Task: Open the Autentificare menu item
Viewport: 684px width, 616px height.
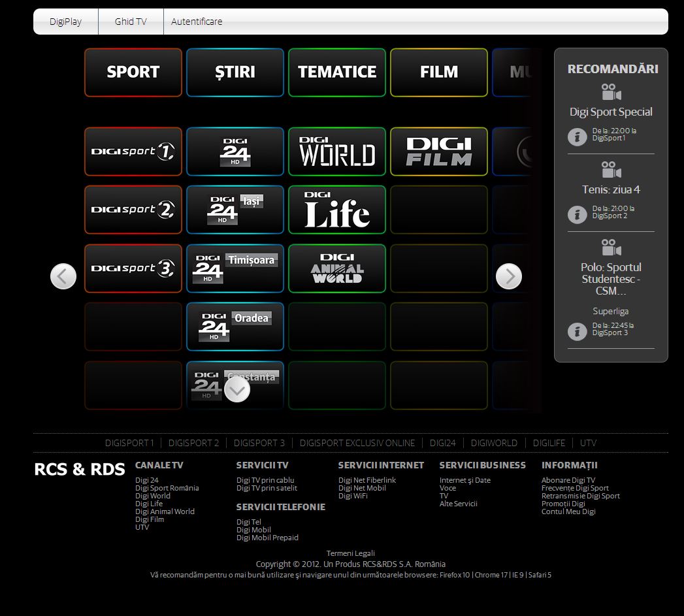Action: (197, 22)
